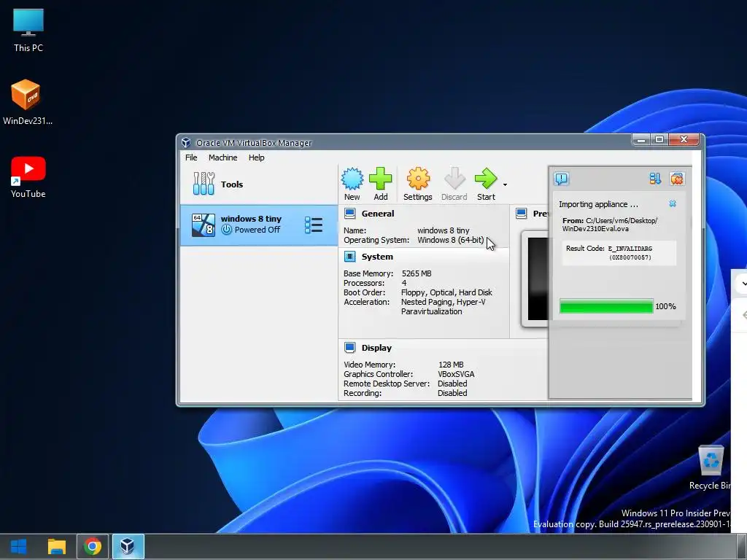Close the VirtualBox Manager window
Image resolution: width=747 pixels, height=560 pixels.
click(x=684, y=139)
